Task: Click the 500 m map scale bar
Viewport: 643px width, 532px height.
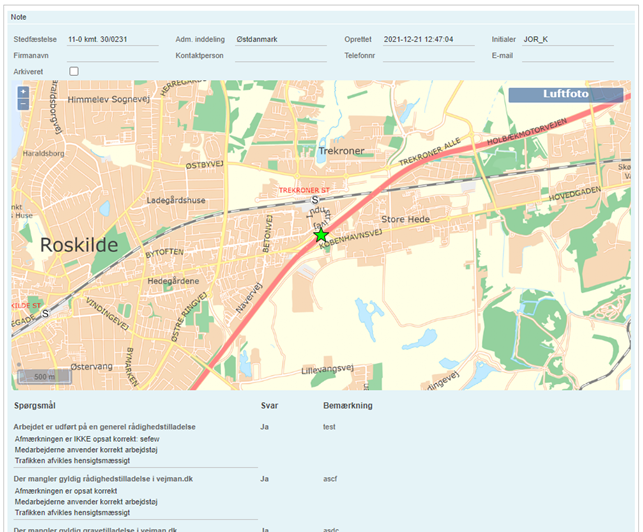Action: (x=44, y=377)
